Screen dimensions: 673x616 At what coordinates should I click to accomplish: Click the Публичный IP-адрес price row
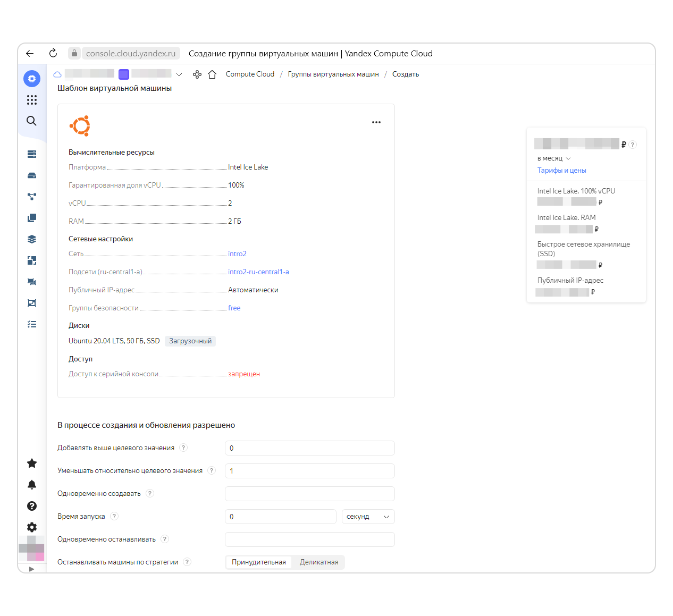(570, 281)
